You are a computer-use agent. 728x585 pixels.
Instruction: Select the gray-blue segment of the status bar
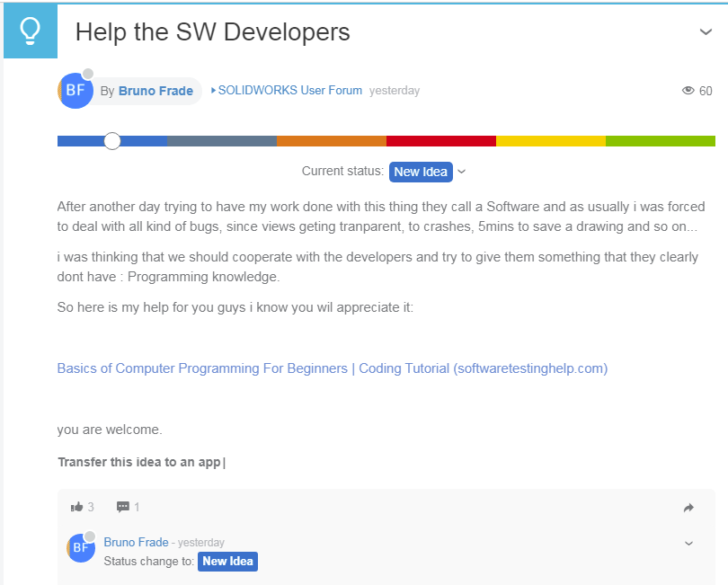click(222, 141)
